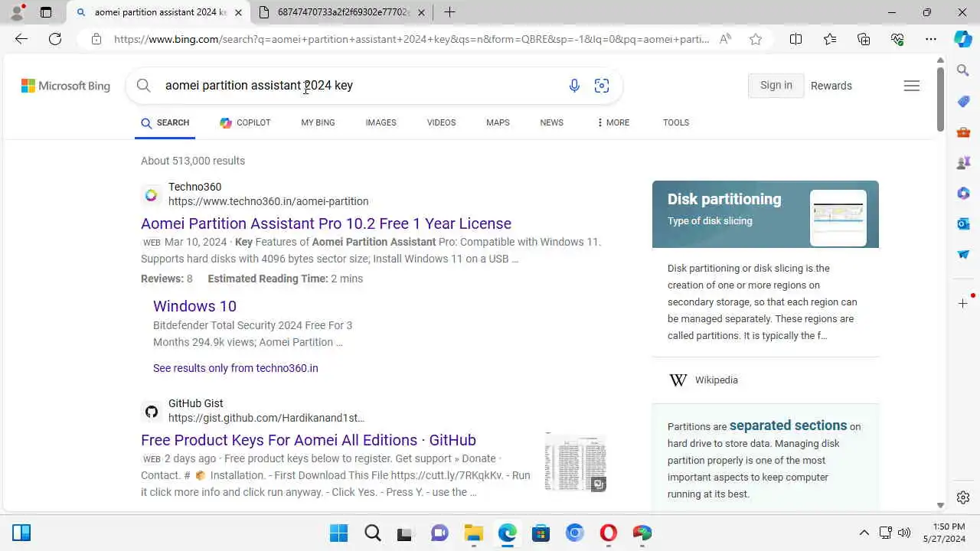
Task: Close the aomei partition assistant tab
Action: pos(238,12)
